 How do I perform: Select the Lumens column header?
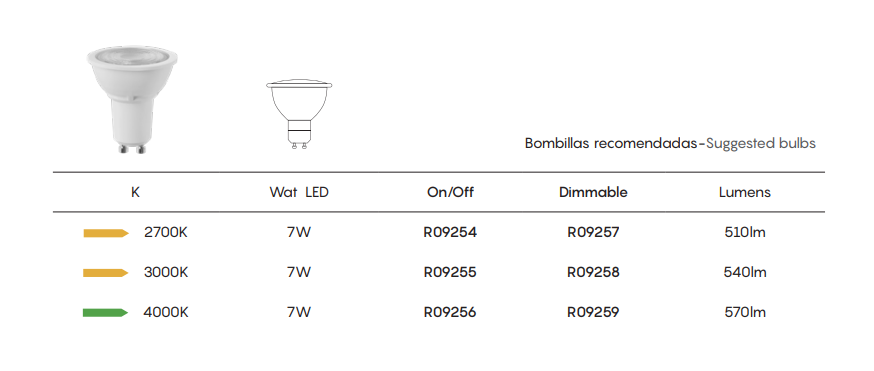[x=745, y=193]
